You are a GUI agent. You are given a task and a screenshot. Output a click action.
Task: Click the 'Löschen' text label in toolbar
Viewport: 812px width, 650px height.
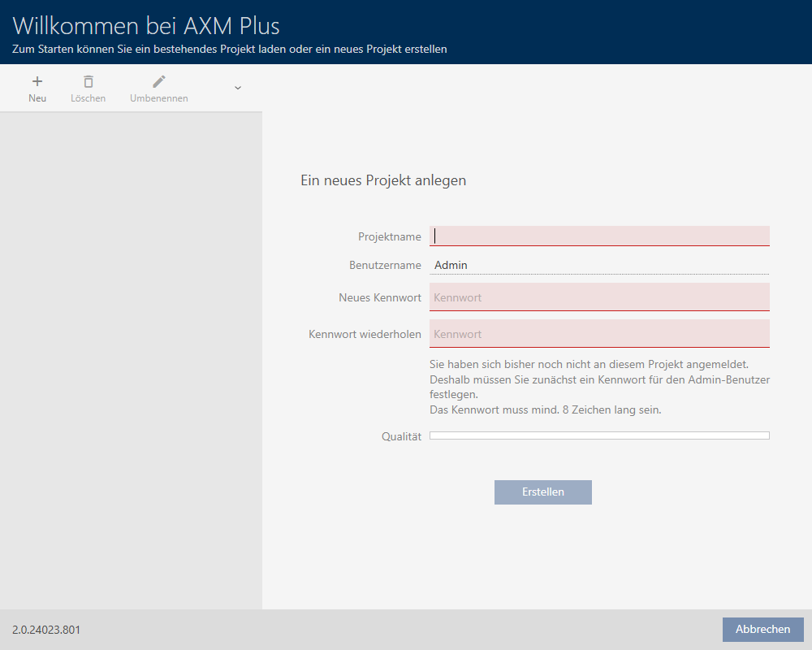click(88, 98)
